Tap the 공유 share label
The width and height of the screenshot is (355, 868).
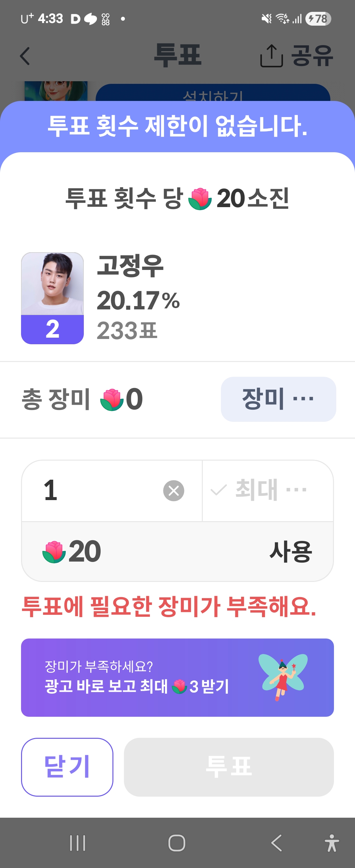(x=312, y=56)
